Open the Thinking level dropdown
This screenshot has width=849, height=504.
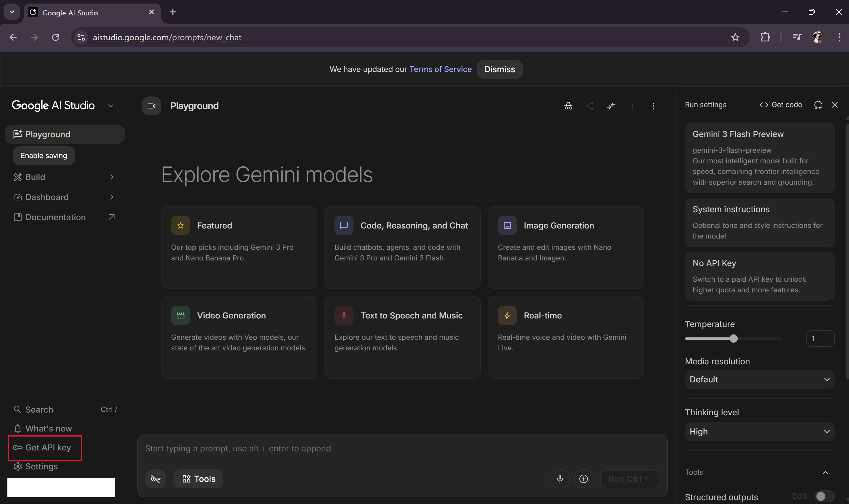coord(759,431)
